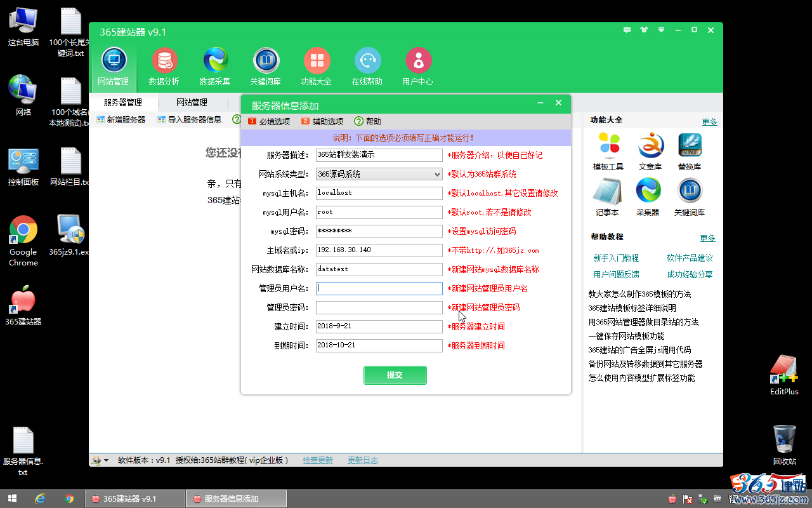The height and width of the screenshot is (508, 812).
Task: Open the 在线帮助 toolbar section
Action: [367, 67]
